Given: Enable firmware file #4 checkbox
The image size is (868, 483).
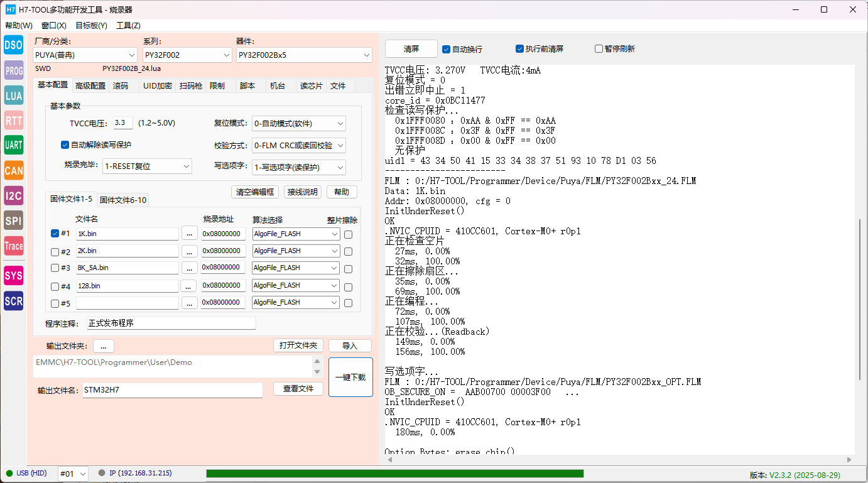Looking at the screenshot, I should pyautogui.click(x=55, y=287).
